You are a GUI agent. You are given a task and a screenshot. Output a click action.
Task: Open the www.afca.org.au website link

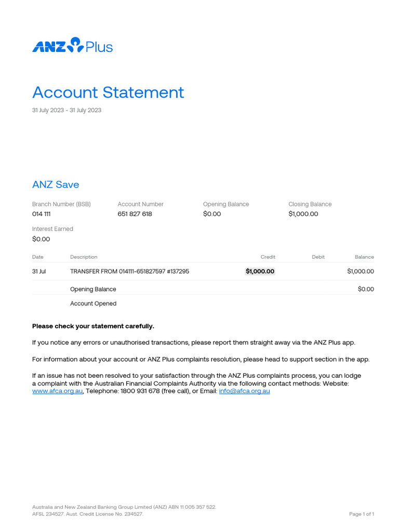tap(57, 391)
